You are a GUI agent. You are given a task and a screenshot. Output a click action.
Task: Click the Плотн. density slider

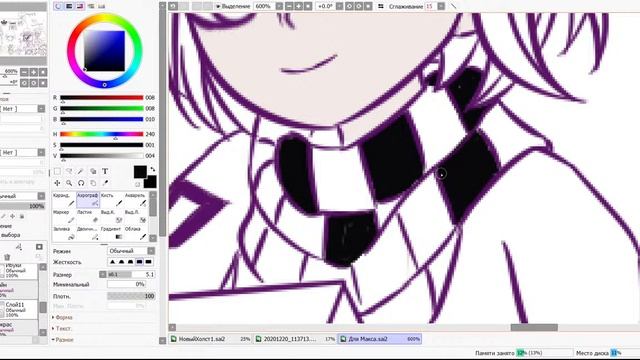(131, 296)
